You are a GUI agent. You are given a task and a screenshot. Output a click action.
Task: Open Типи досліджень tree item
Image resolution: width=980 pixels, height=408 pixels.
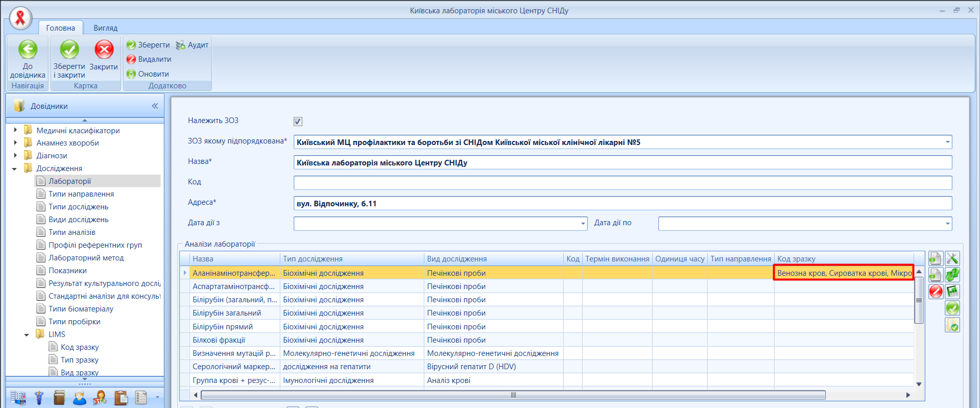(78, 207)
